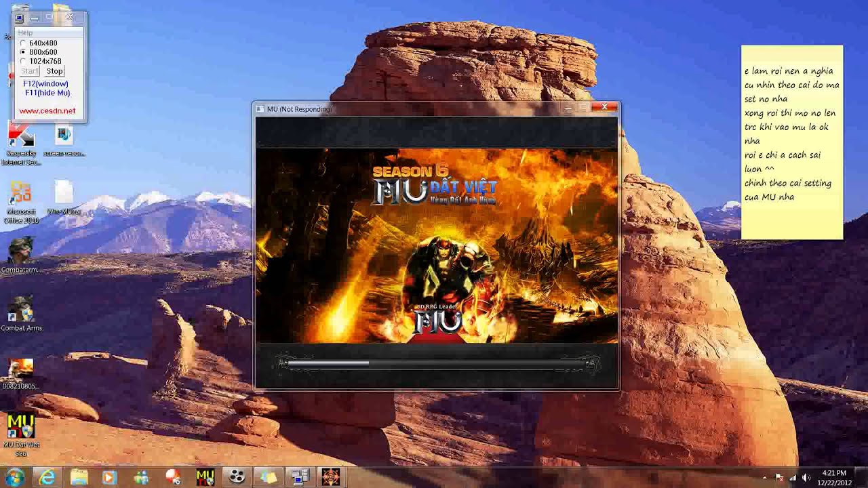Open Windows Live Messenger taskbar icon
868x488 pixels.
click(x=142, y=477)
